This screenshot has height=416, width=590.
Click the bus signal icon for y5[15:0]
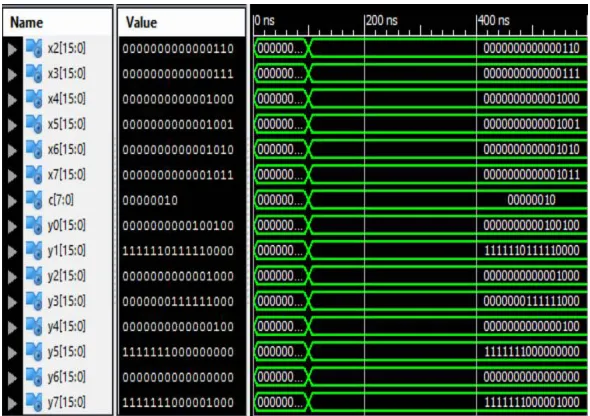click(x=34, y=352)
